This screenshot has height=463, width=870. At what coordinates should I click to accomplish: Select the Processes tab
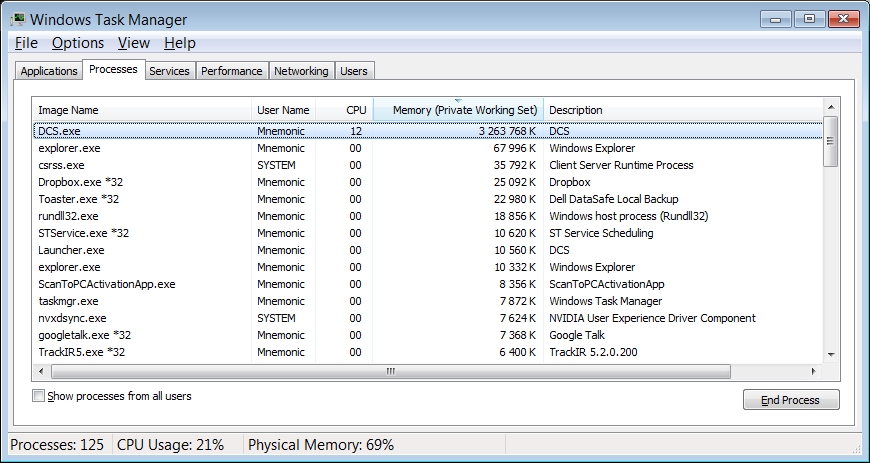[113, 69]
